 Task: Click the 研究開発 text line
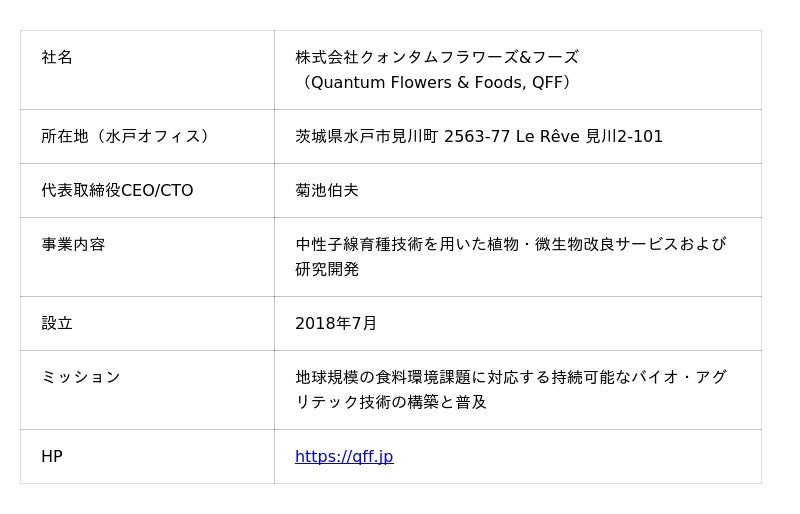(326, 270)
